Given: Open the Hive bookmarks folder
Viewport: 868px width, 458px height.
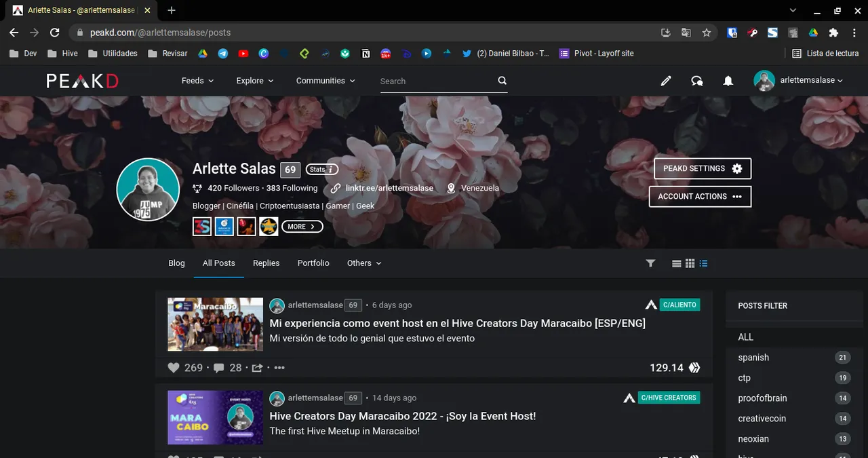Looking at the screenshot, I should (62, 54).
